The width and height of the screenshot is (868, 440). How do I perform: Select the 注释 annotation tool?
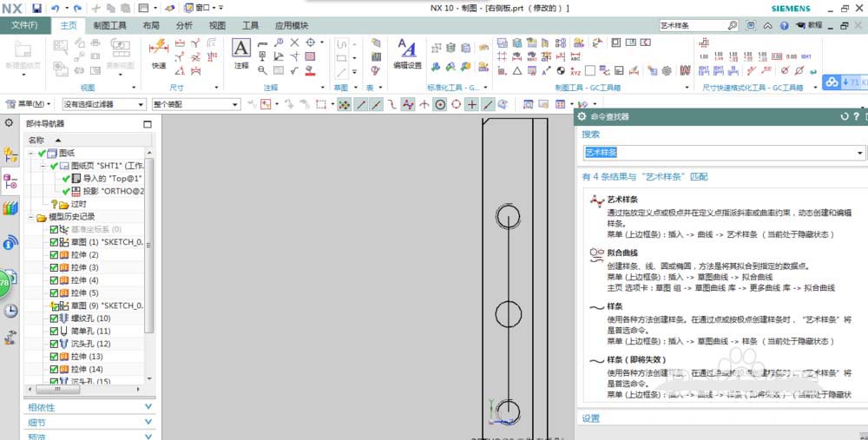tap(241, 52)
